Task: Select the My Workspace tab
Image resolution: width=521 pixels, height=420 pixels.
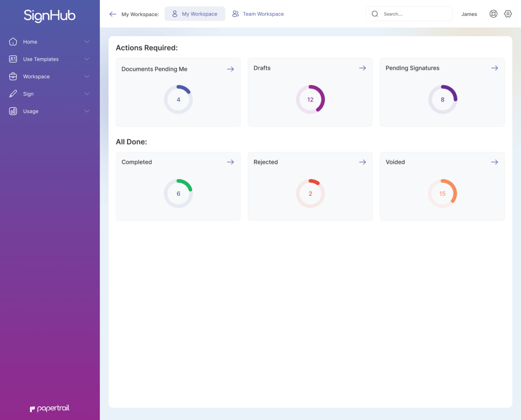Action: pos(195,13)
